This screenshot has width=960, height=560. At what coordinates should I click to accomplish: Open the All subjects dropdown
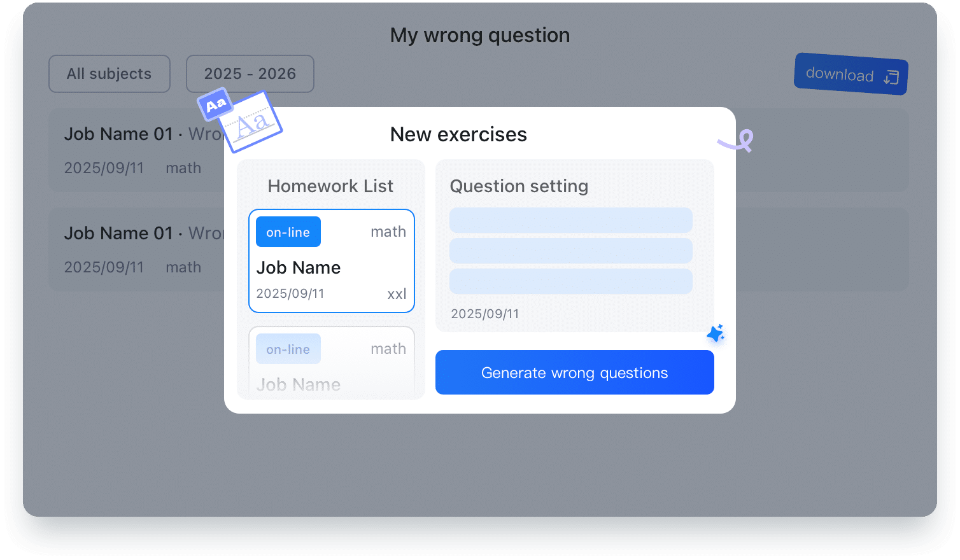tap(109, 74)
